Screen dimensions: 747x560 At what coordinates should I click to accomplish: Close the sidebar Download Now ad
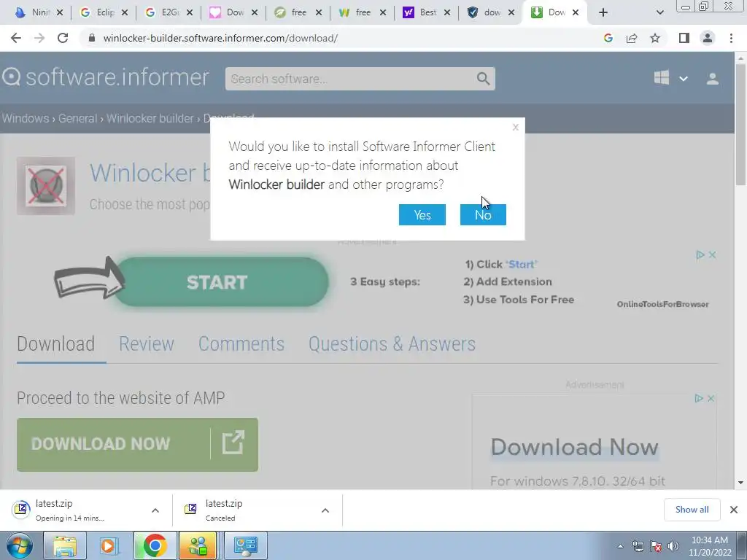pyautogui.click(x=711, y=398)
